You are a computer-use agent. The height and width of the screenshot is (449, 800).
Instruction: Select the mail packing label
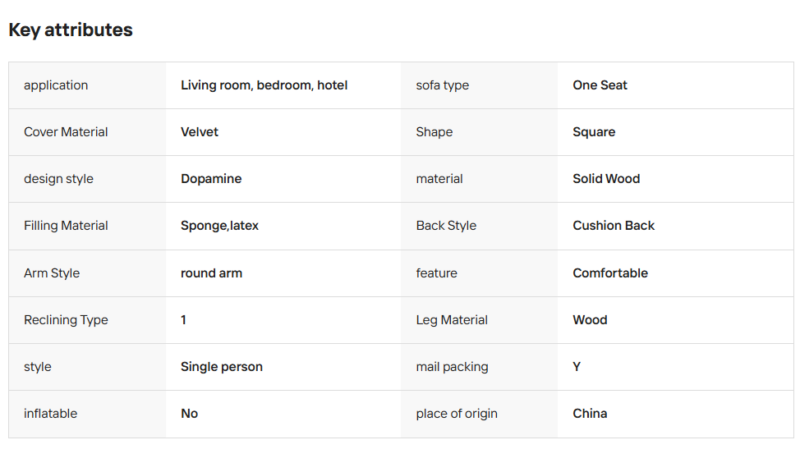coord(452,367)
